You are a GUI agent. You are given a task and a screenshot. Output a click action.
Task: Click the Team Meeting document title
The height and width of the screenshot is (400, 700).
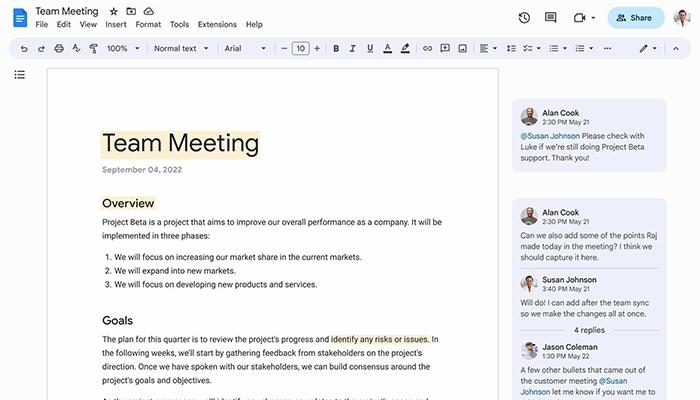point(67,11)
